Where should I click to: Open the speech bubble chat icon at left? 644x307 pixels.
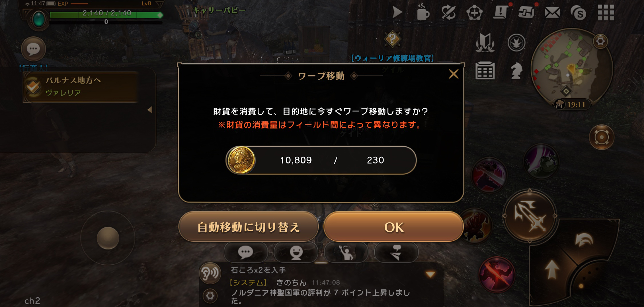[33, 49]
